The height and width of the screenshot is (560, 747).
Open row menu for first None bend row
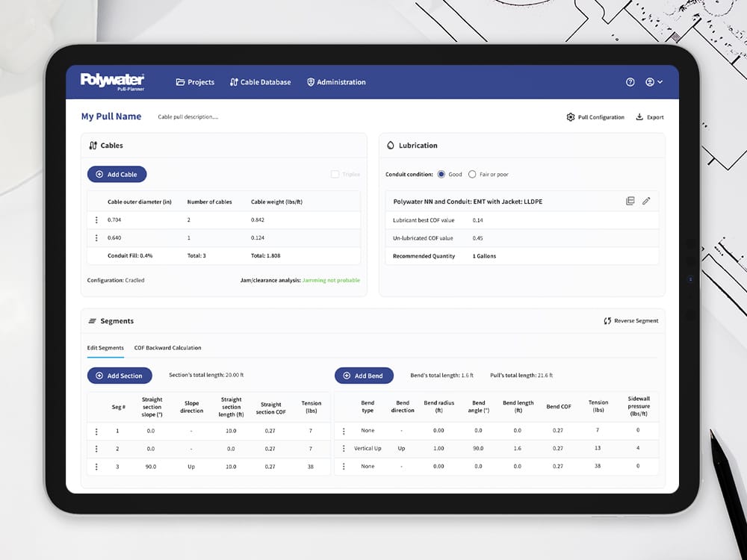click(344, 431)
